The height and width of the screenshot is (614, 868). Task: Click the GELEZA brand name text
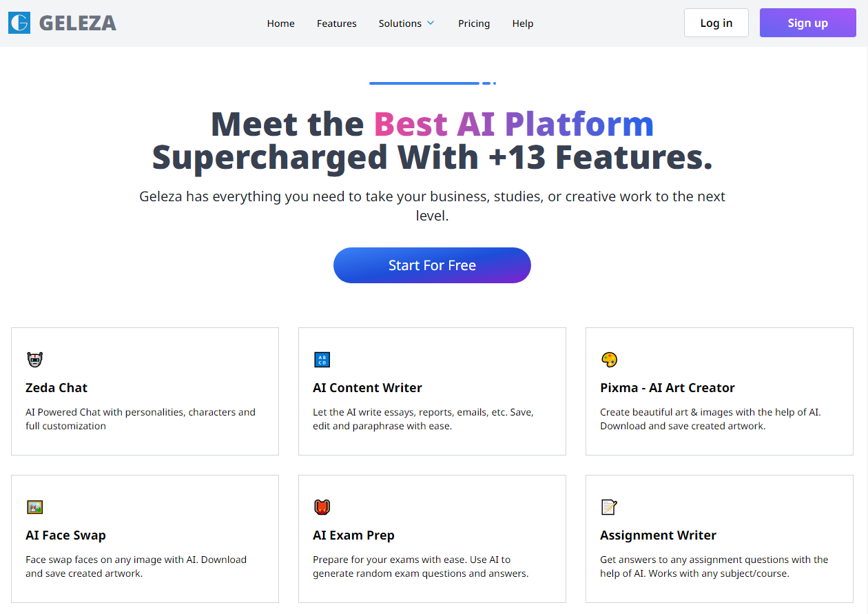[78, 23]
